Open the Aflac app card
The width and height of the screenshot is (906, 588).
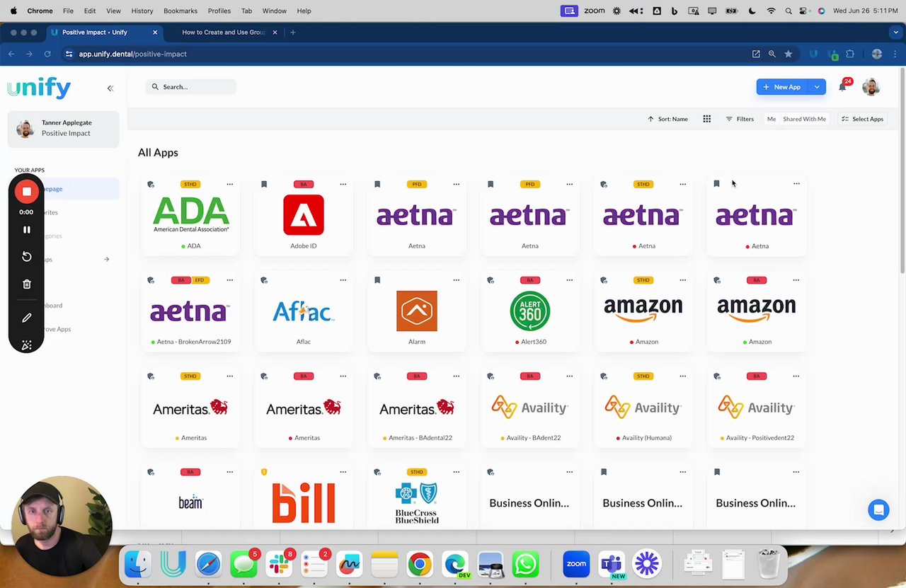[304, 311]
